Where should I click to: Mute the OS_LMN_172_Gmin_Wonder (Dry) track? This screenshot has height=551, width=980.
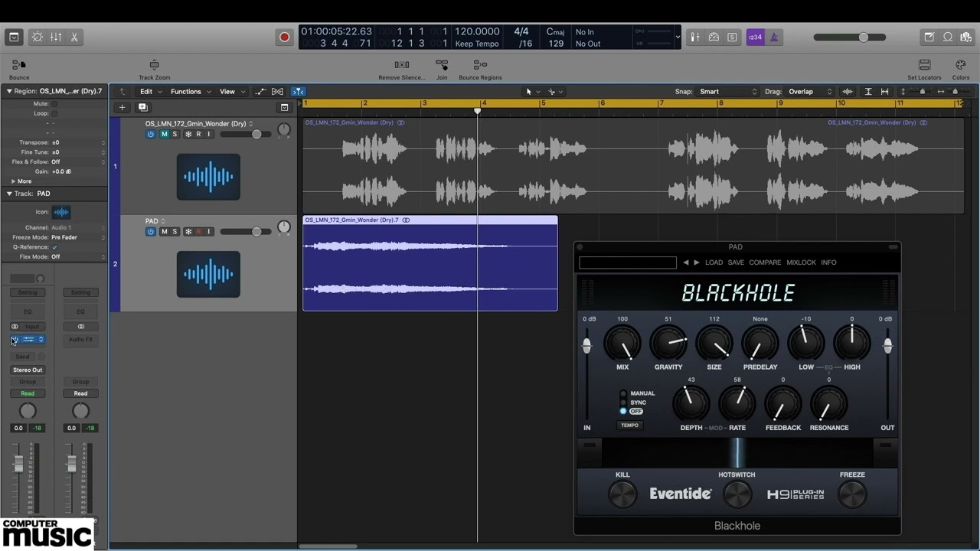click(164, 135)
